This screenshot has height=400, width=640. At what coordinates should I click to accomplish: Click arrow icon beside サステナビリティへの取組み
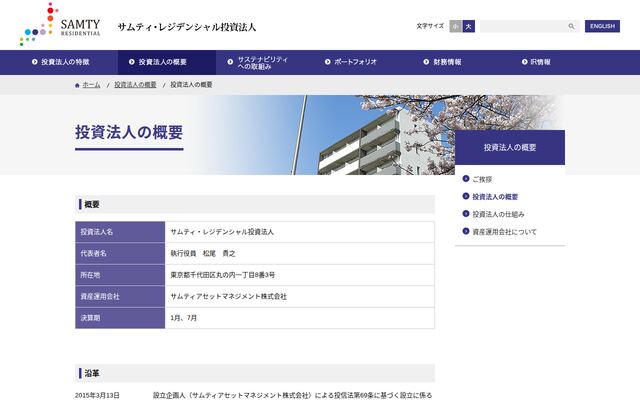230,62
